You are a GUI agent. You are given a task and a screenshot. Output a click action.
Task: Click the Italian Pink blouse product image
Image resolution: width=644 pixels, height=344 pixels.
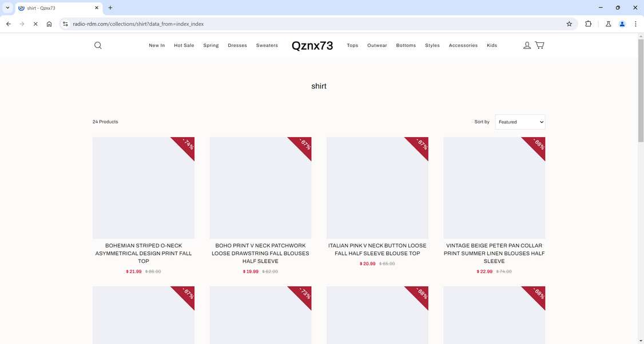click(x=377, y=188)
